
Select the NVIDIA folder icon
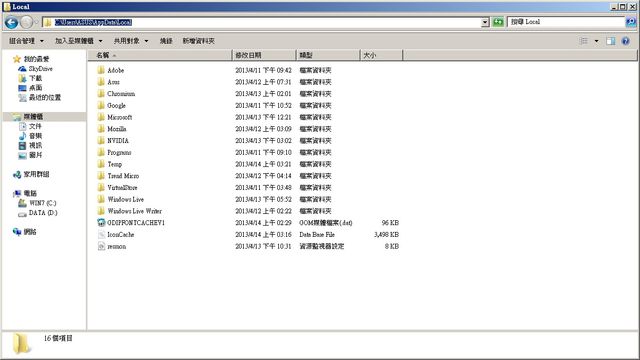[101, 140]
